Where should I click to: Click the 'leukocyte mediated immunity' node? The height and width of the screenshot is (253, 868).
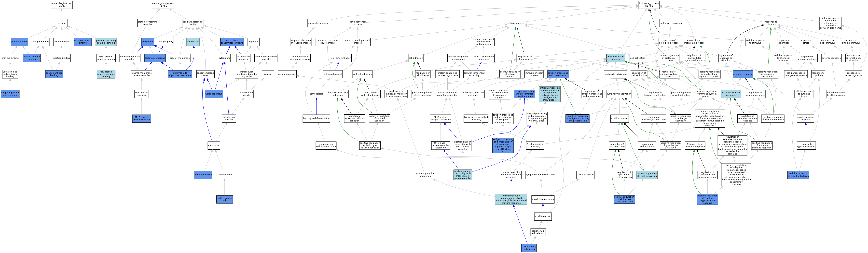[473, 94]
